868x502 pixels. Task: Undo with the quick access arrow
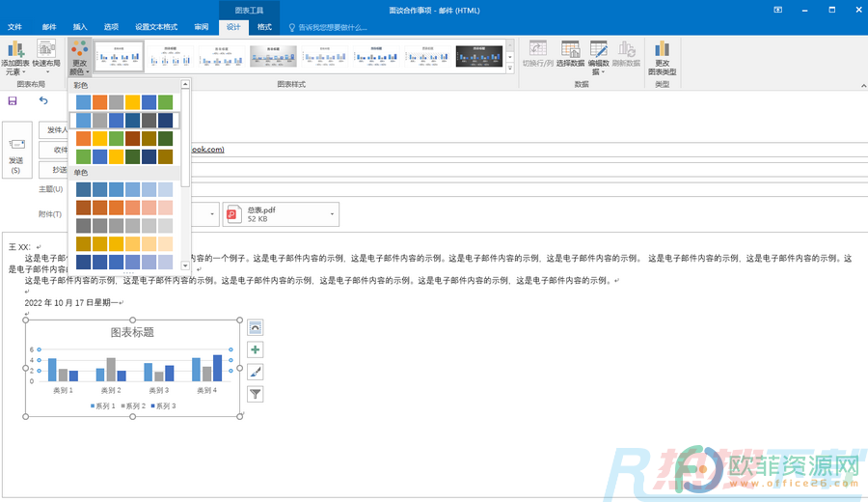(x=43, y=100)
